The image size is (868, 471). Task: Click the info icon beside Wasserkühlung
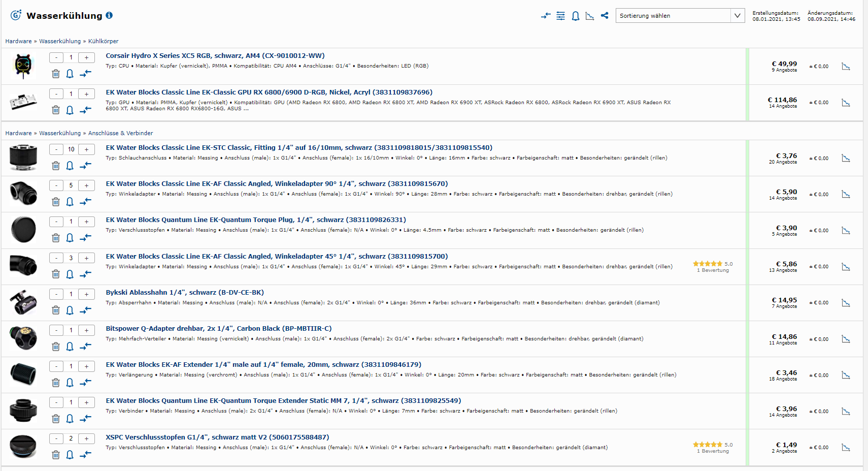109,15
